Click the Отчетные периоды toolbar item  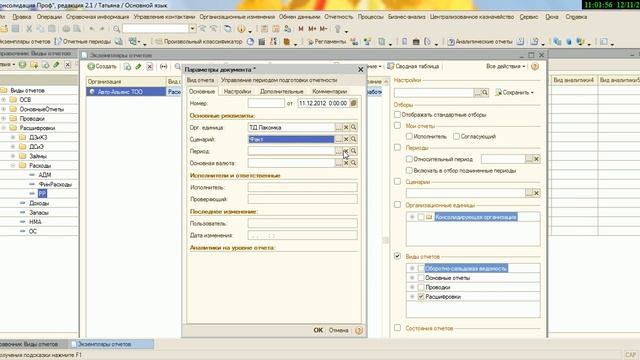83,42
